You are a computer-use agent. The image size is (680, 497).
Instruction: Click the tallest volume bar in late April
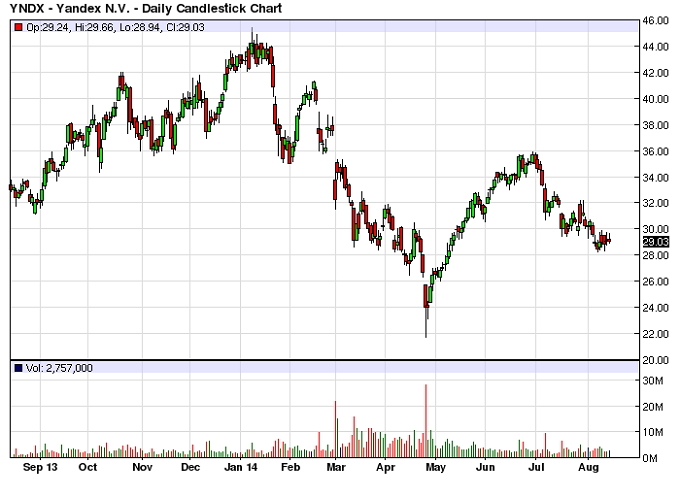[x=426, y=421]
